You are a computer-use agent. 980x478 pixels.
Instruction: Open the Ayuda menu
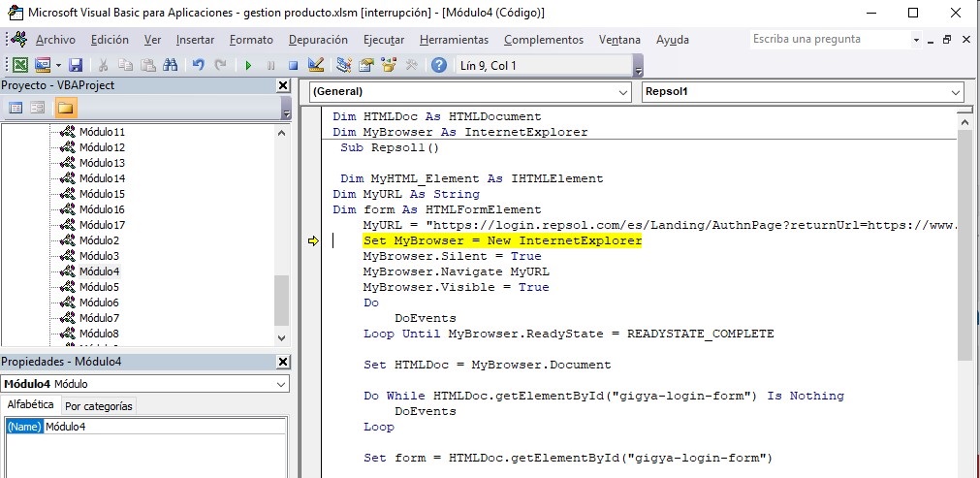tap(673, 40)
